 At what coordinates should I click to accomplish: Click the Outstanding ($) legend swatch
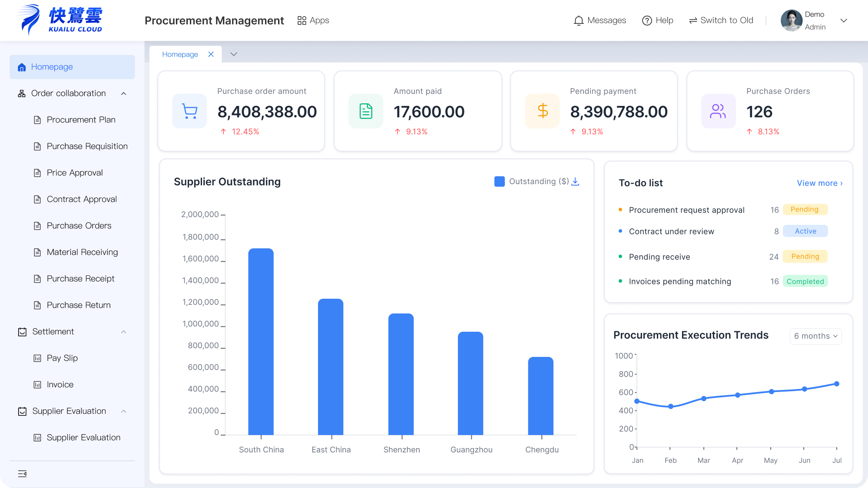500,181
